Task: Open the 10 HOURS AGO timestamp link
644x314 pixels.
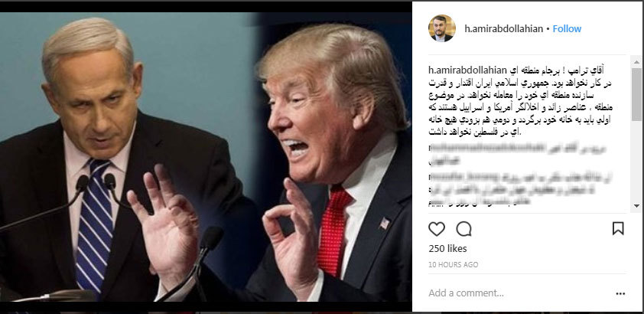Action: click(453, 265)
